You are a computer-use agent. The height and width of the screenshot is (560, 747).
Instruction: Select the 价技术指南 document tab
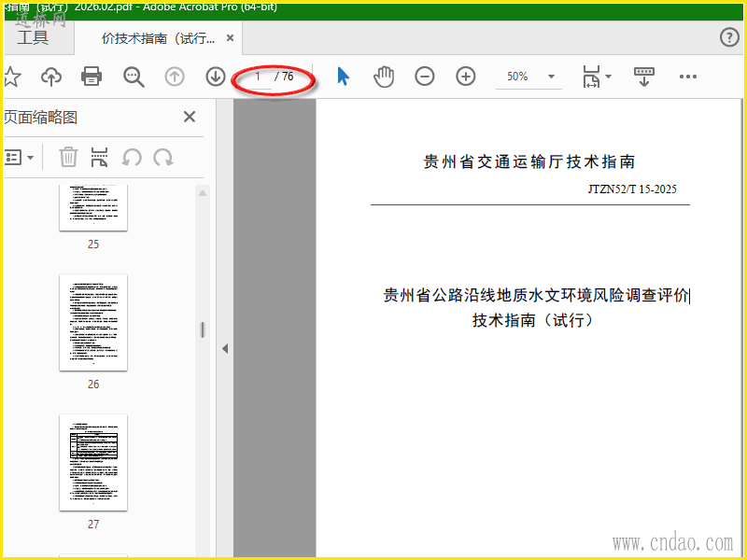[158, 38]
